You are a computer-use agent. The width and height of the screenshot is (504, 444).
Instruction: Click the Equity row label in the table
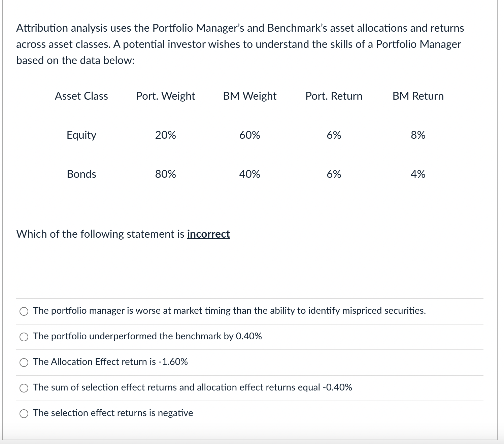[81, 135]
